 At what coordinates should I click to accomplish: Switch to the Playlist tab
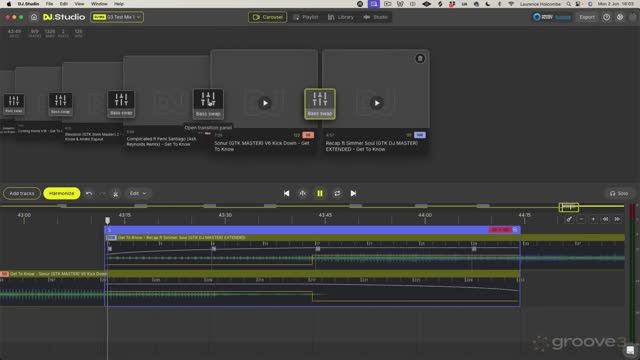306,17
